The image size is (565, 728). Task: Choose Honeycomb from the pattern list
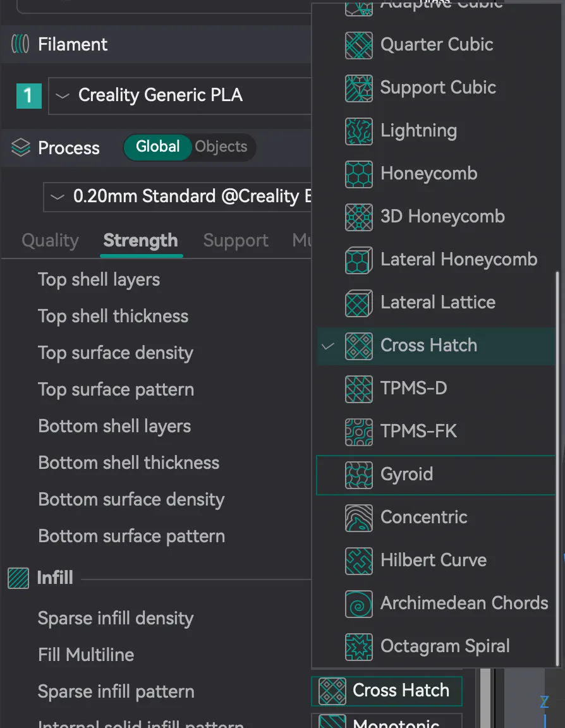(436, 174)
